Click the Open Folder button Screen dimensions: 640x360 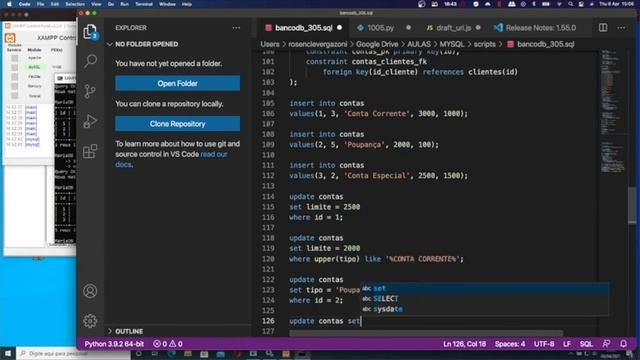click(x=178, y=83)
